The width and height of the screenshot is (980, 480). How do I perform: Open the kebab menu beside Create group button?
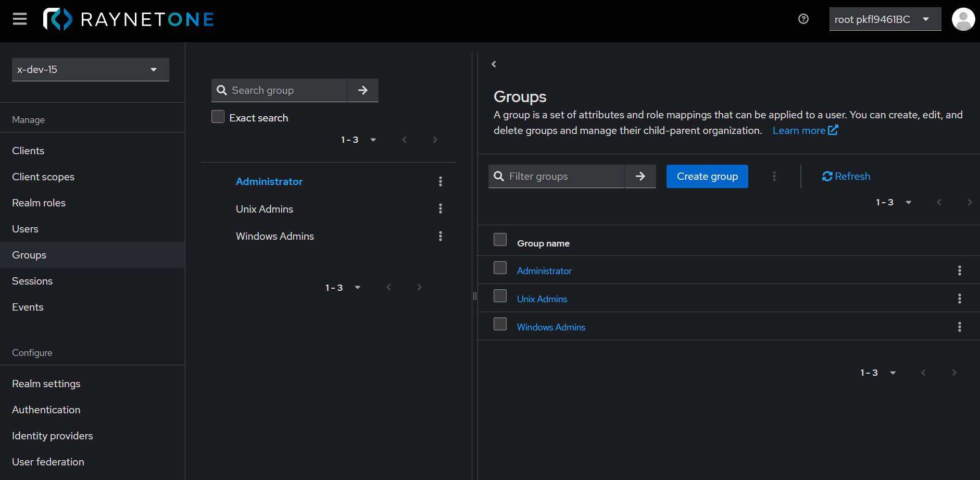coord(774,176)
